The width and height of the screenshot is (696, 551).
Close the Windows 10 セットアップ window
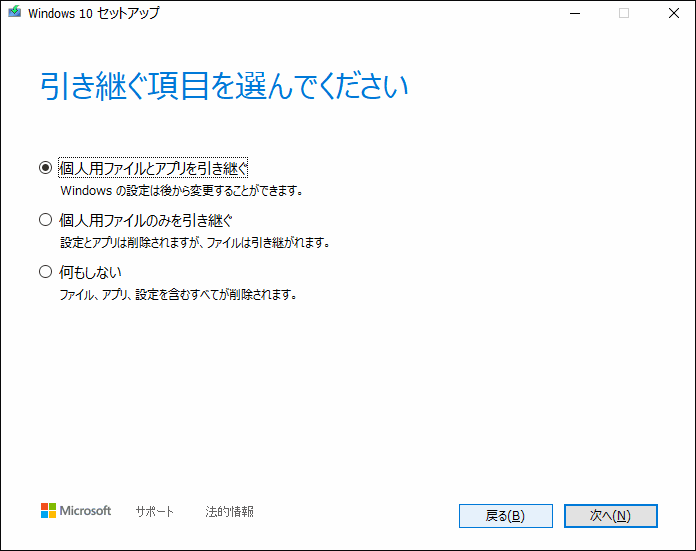pos(673,13)
